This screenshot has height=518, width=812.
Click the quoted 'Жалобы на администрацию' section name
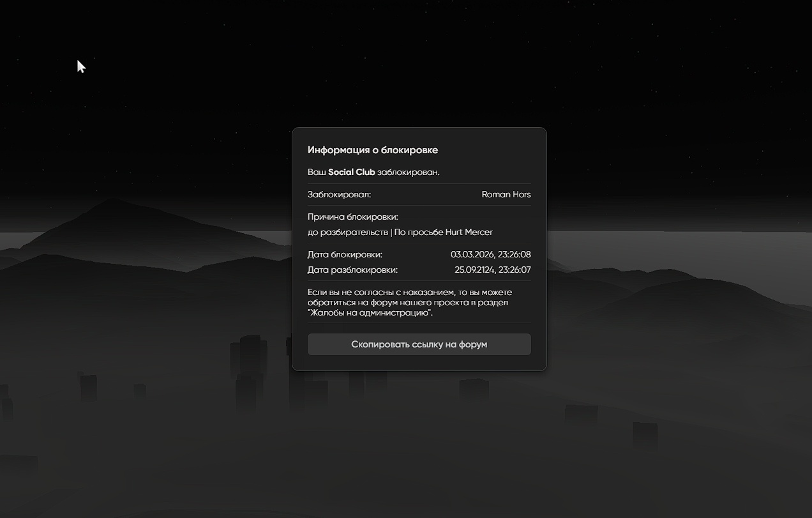pos(369,313)
